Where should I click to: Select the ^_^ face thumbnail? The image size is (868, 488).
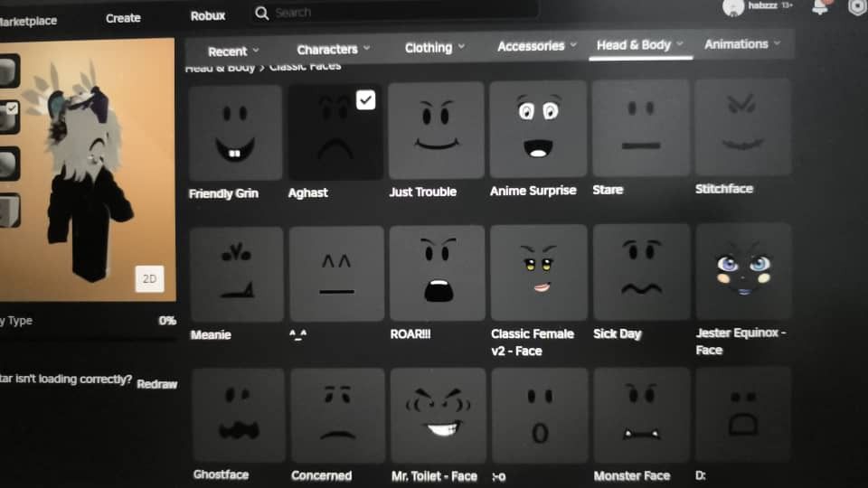[336, 274]
